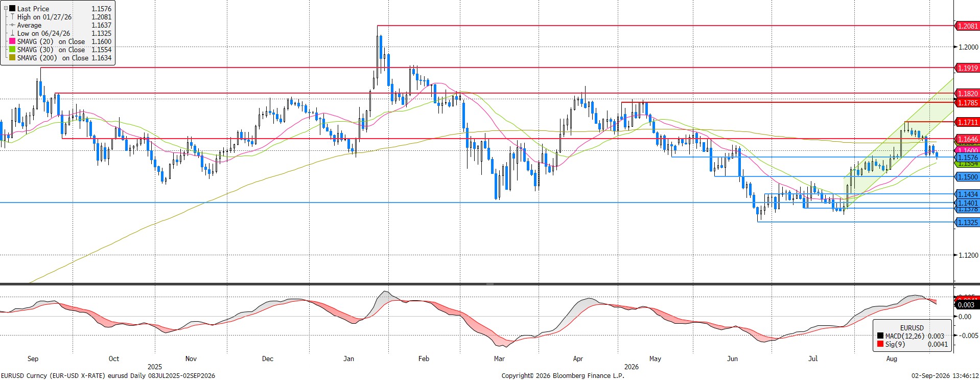Click the Low on 06/24/26 marker icon

click(12, 33)
